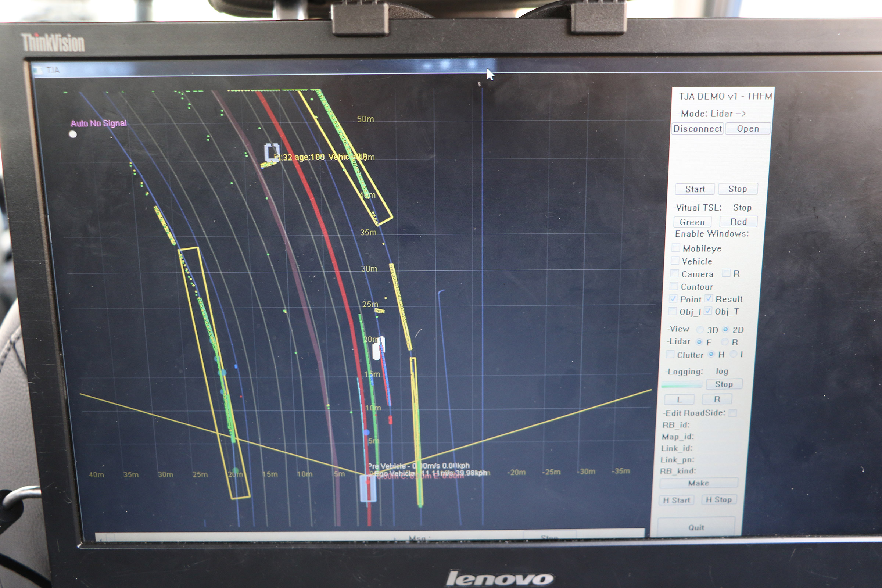Image resolution: width=882 pixels, height=588 pixels.
Task: Select Lidar R radio button
Action: [x=724, y=342]
